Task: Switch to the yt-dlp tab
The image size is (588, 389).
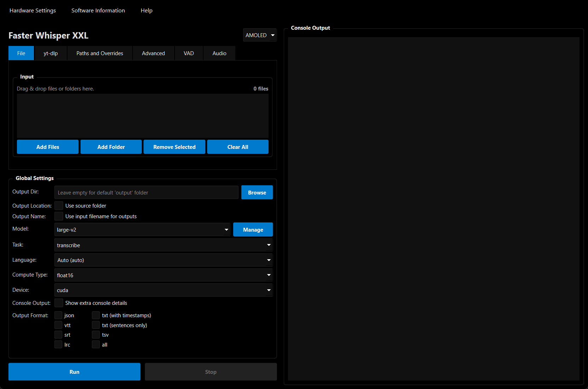Action: point(51,53)
